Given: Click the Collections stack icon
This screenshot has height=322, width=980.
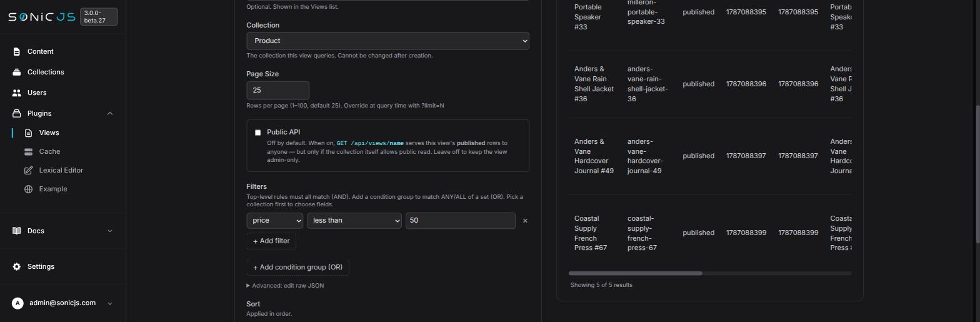Looking at the screenshot, I should [17, 72].
